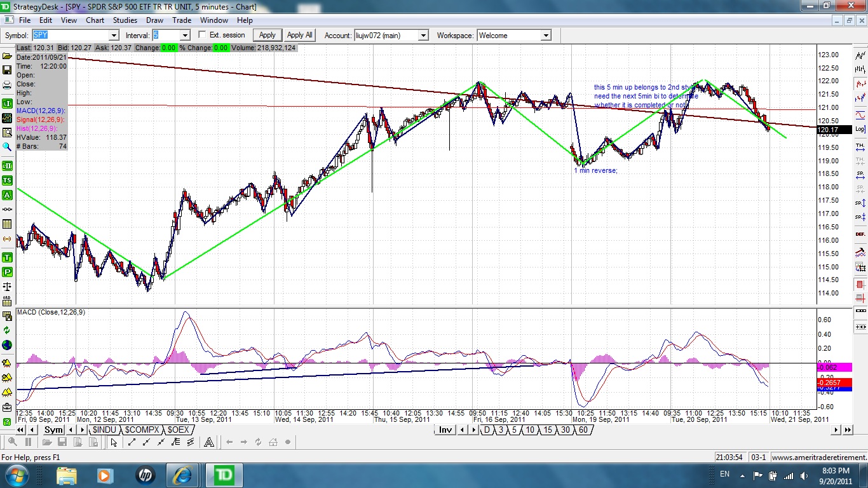Click the TD Ameritrade taskbar icon
Viewport: 868px width, 488px height.
click(224, 475)
